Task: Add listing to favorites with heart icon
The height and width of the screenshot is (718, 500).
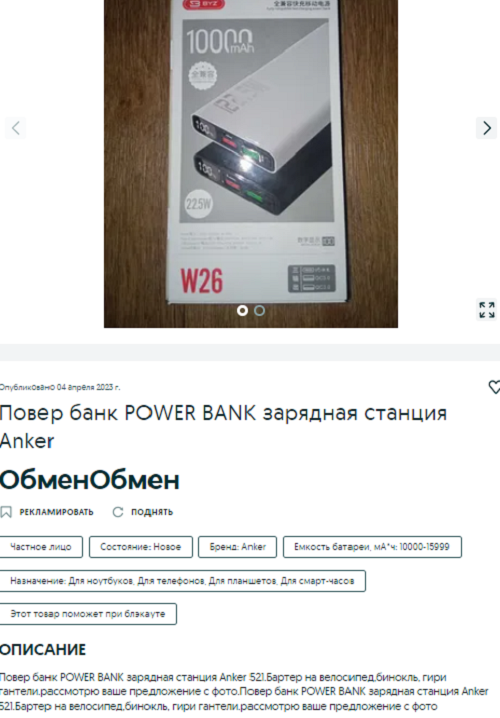Action: 494,387
